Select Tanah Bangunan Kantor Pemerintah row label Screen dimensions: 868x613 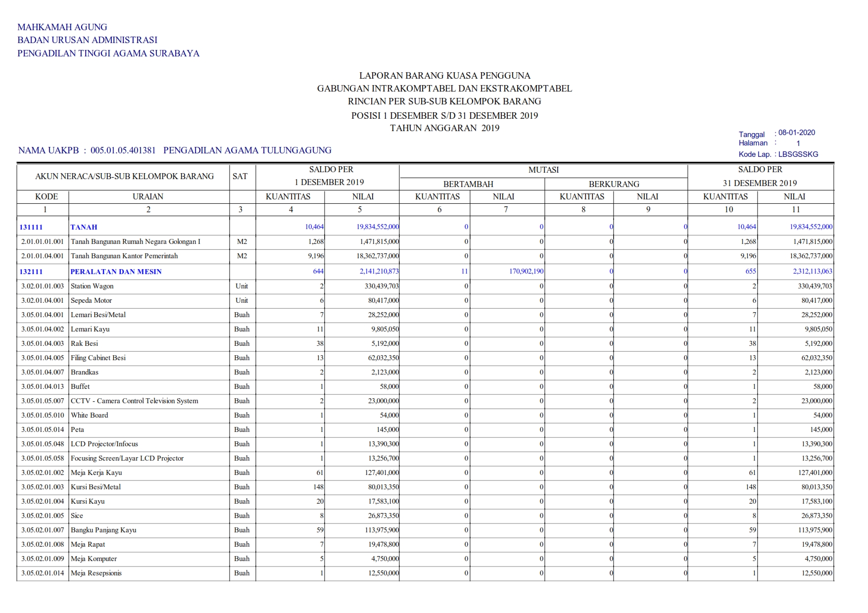[x=124, y=256]
